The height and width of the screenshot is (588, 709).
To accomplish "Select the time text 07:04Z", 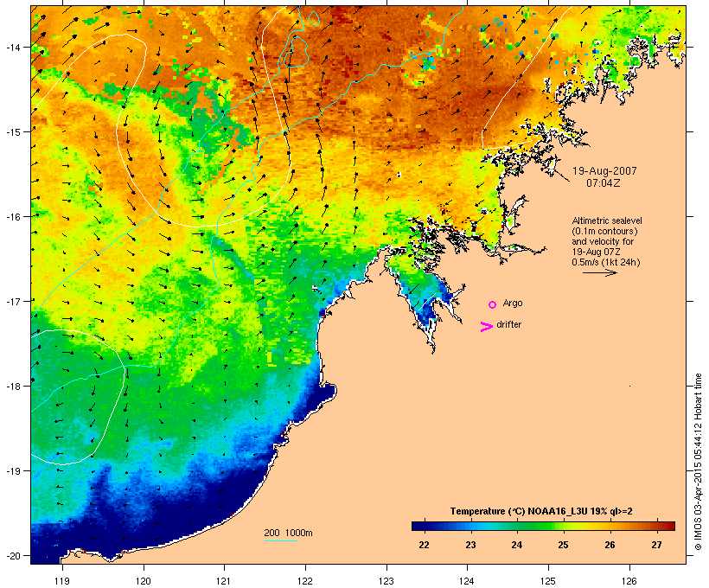I will [x=604, y=183].
